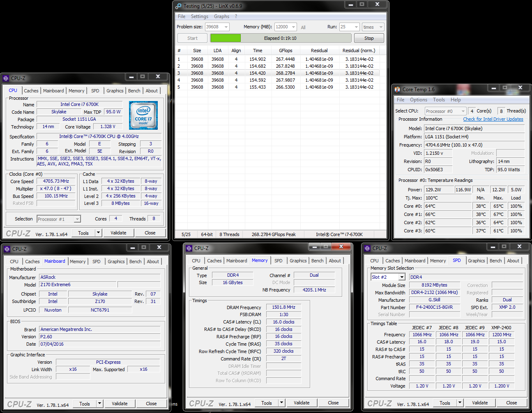Viewport: 532px width, 413px height.
Task: Open the Memory (MiB) dropdown in LinX
Action: click(x=294, y=27)
